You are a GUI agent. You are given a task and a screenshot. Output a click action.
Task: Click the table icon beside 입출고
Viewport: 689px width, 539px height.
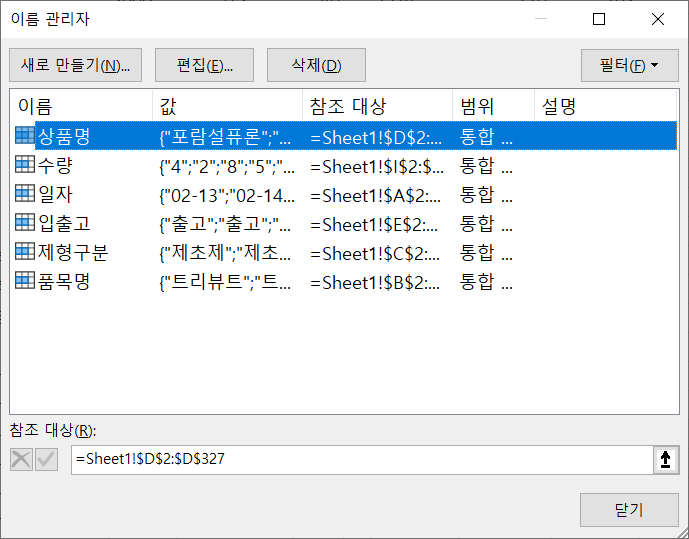tap(25, 222)
